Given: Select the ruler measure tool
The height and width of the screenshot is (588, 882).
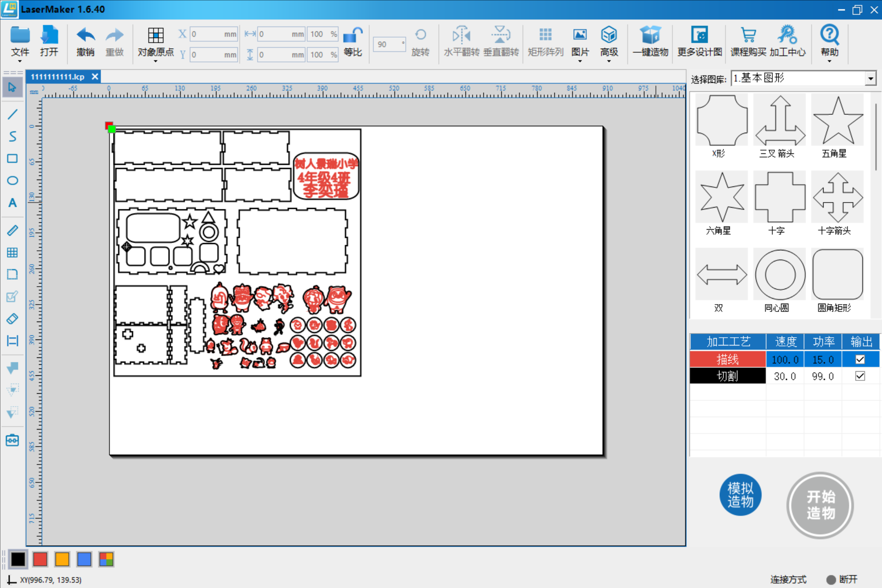Looking at the screenshot, I should coord(12,230).
